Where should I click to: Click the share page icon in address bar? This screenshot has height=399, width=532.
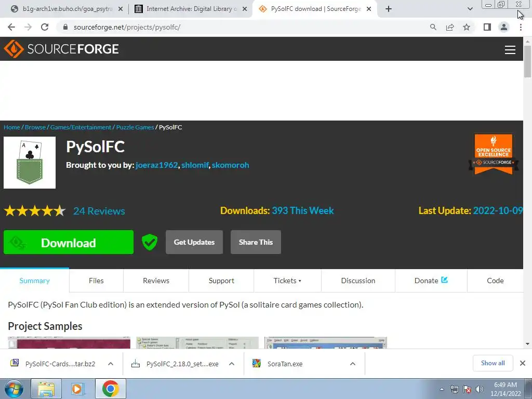click(x=450, y=27)
